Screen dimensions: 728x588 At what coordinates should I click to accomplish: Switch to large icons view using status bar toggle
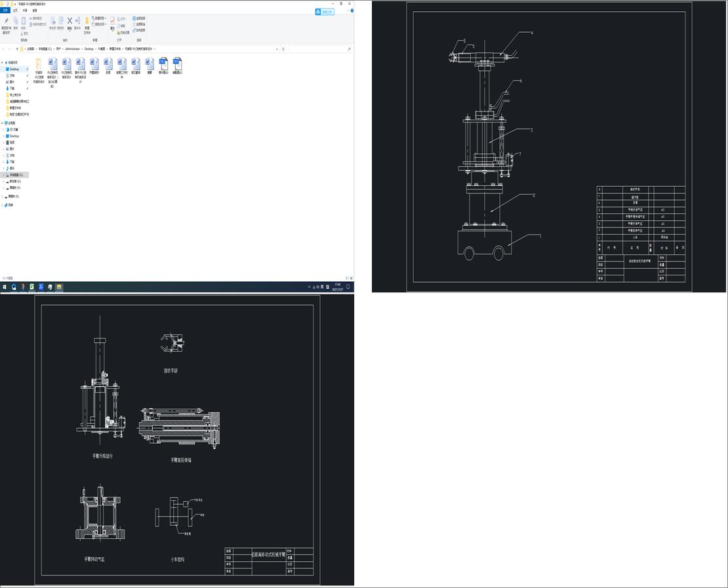click(x=351, y=278)
